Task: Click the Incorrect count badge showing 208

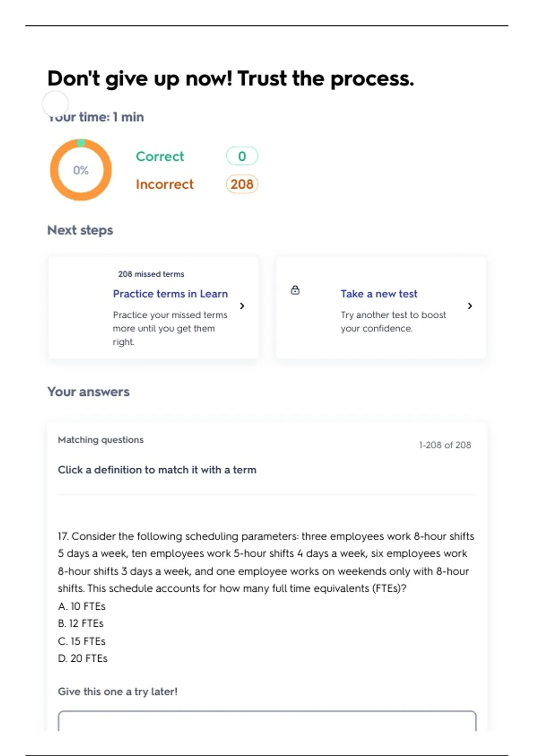Action: (242, 184)
